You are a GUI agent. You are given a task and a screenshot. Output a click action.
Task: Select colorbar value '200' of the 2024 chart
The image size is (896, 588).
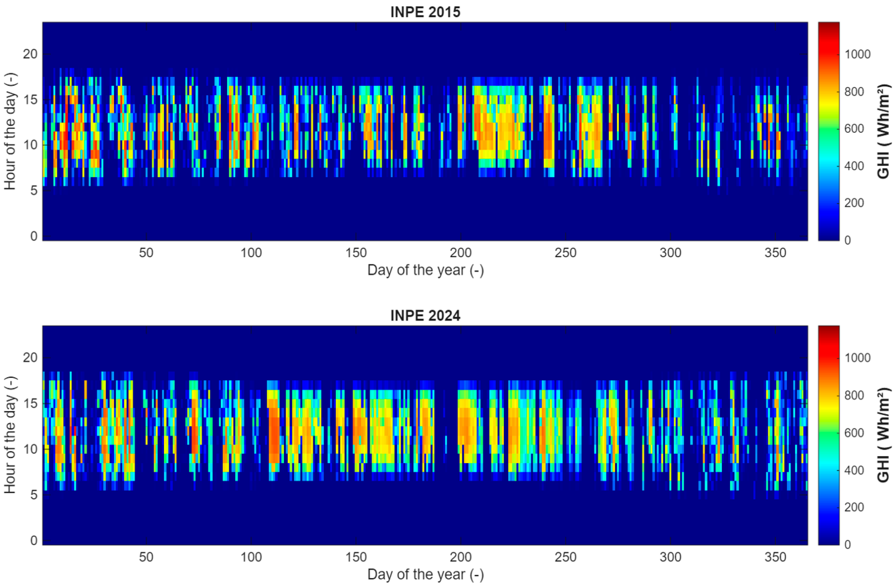point(854,507)
